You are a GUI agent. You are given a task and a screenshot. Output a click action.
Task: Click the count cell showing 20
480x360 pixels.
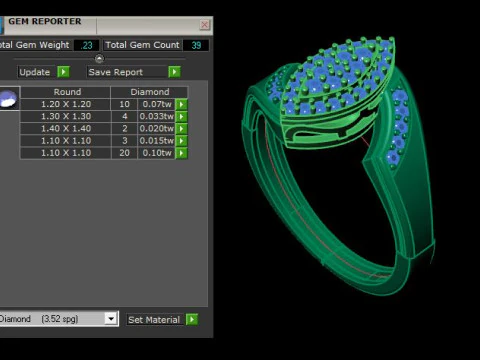click(124, 153)
